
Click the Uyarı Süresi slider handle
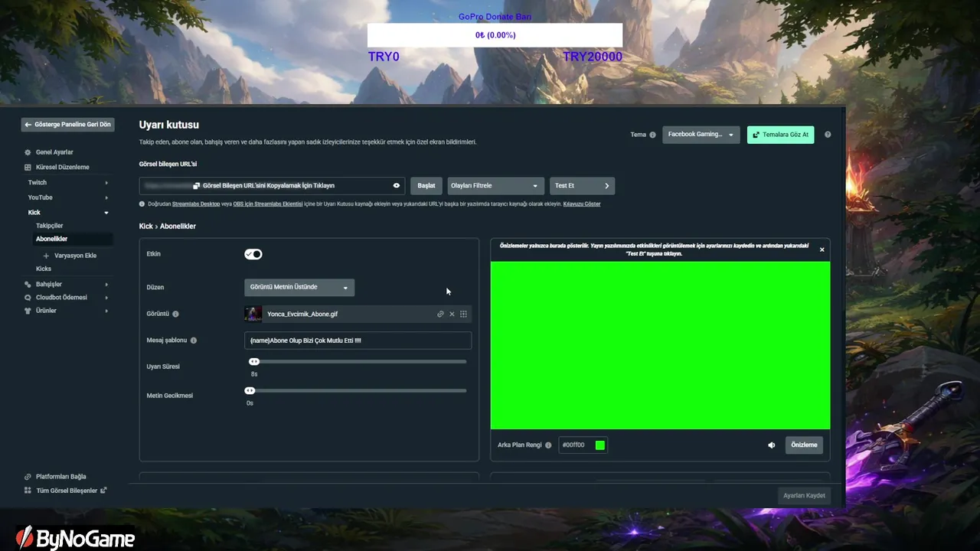click(254, 362)
